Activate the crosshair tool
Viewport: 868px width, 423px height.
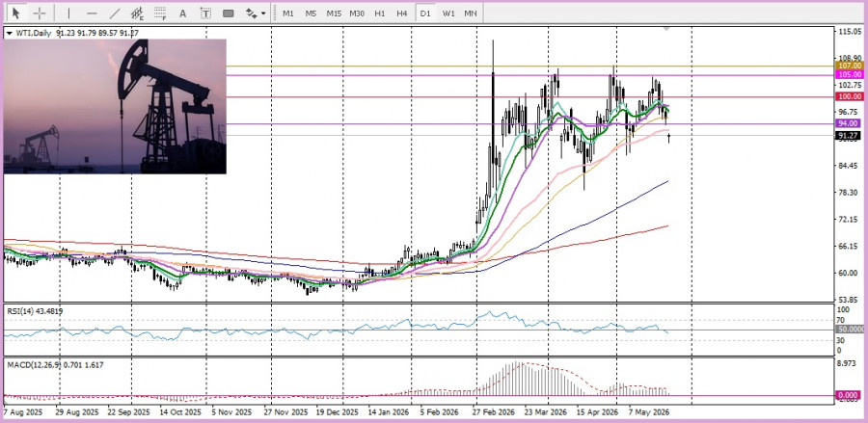(40, 13)
